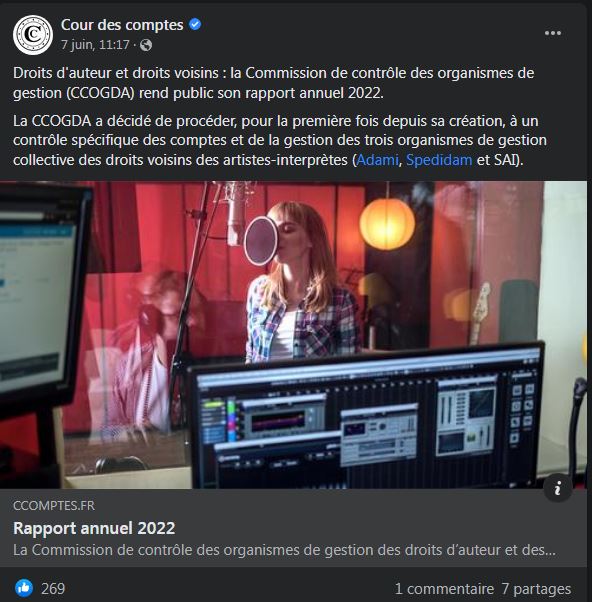592x602 pixels.
Task: Click the blue like reaction icon
Action: [x=24, y=588]
